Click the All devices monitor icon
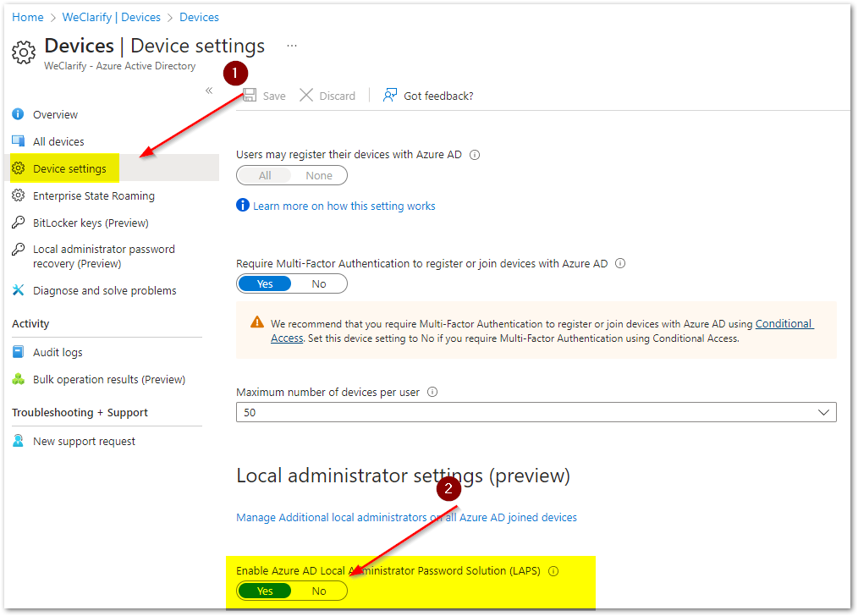Image resolution: width=858 pixels, height=616 pixels. click(x=18, y=141)
